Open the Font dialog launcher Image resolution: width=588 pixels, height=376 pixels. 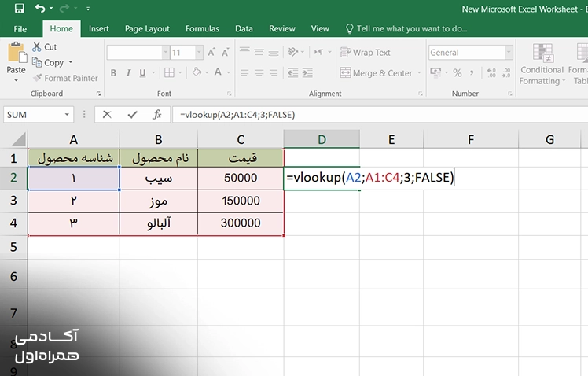[x=229, y=94]
